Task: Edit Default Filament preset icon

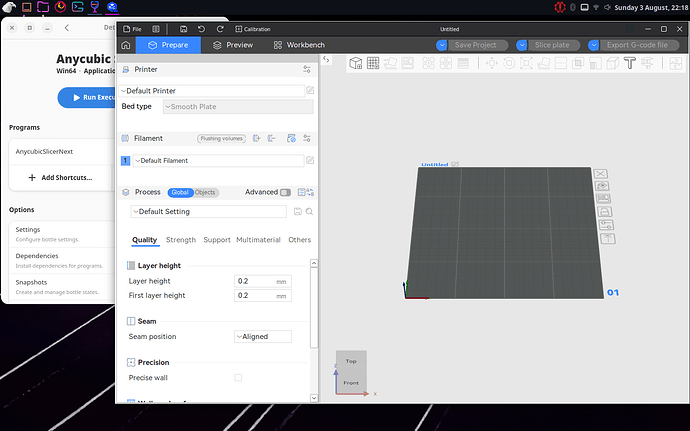Action: (310, 160)
